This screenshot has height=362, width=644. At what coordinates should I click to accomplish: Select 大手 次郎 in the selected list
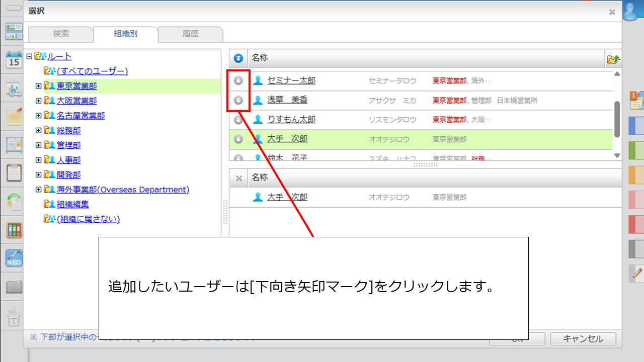287,197
